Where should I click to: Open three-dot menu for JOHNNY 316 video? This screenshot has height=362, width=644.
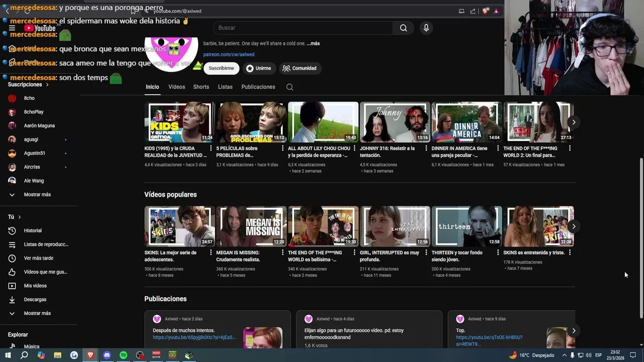pyautogui.click(x=426, y=148)
